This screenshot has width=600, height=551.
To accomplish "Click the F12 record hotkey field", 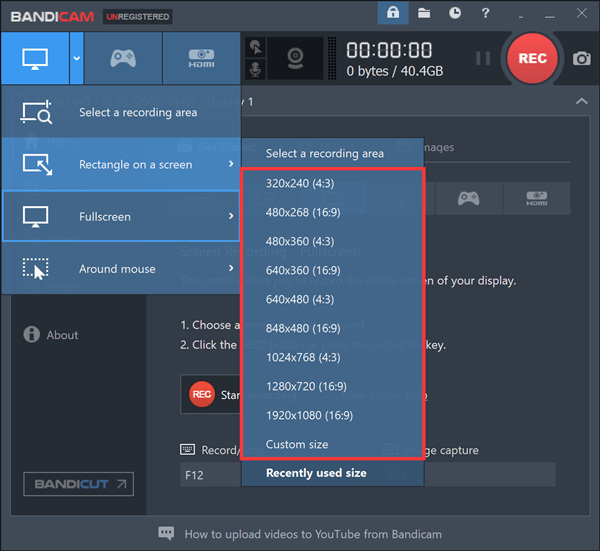I will tap(210, 475).
